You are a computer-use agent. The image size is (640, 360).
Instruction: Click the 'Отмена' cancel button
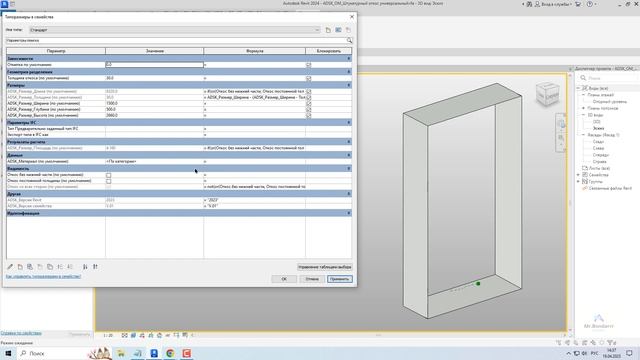[x=312, y=279]
